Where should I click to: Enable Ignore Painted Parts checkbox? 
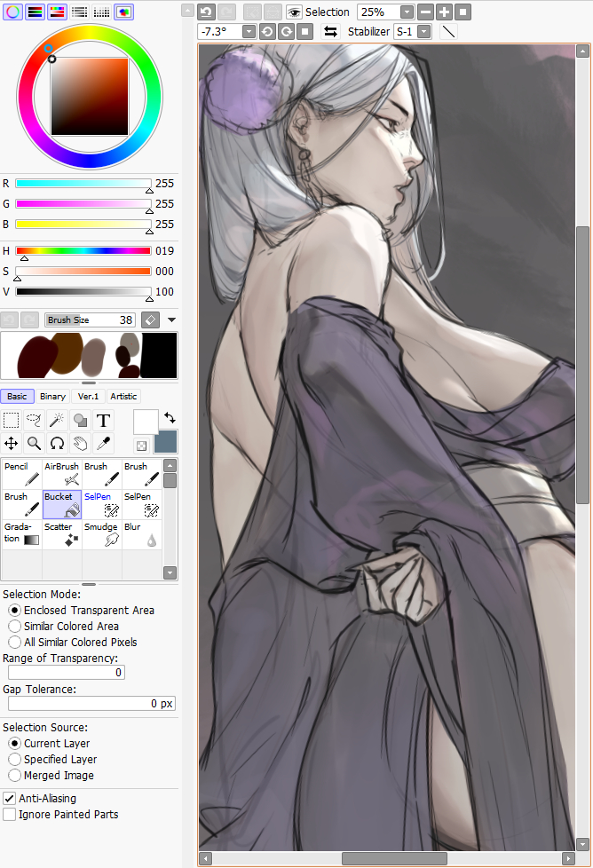tap(10, 815)
